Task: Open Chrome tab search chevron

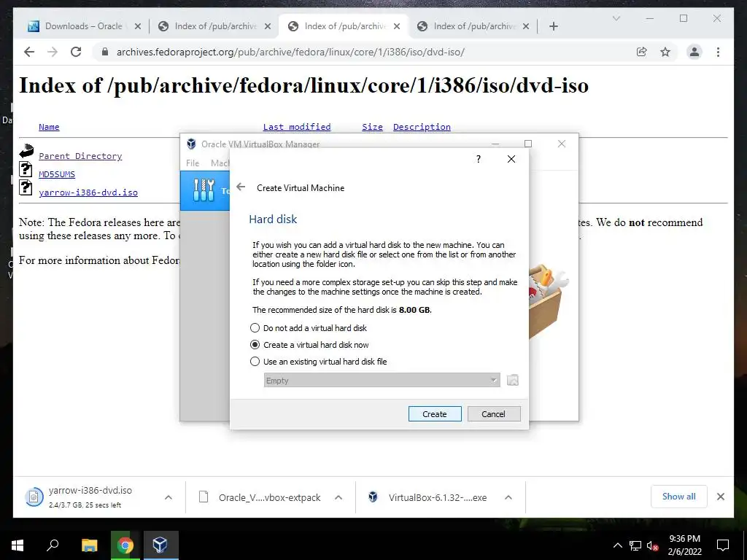Action: tap(616, 18)
